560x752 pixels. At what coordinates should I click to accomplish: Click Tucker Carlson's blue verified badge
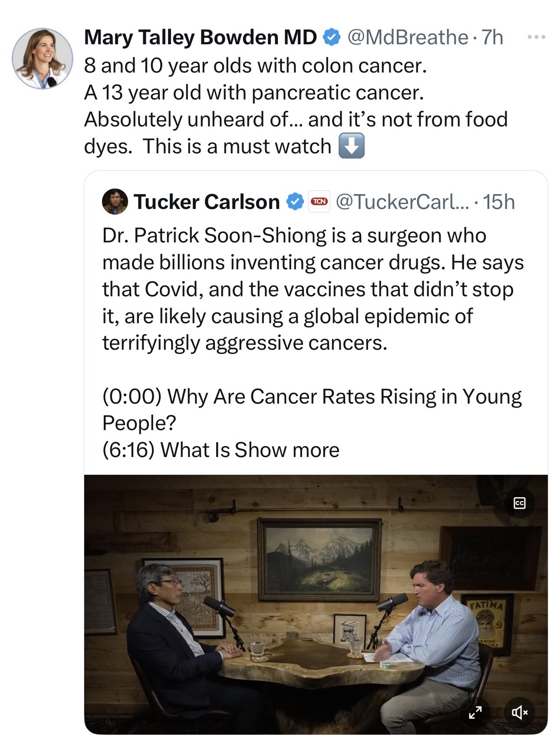(x=295, y=202)
